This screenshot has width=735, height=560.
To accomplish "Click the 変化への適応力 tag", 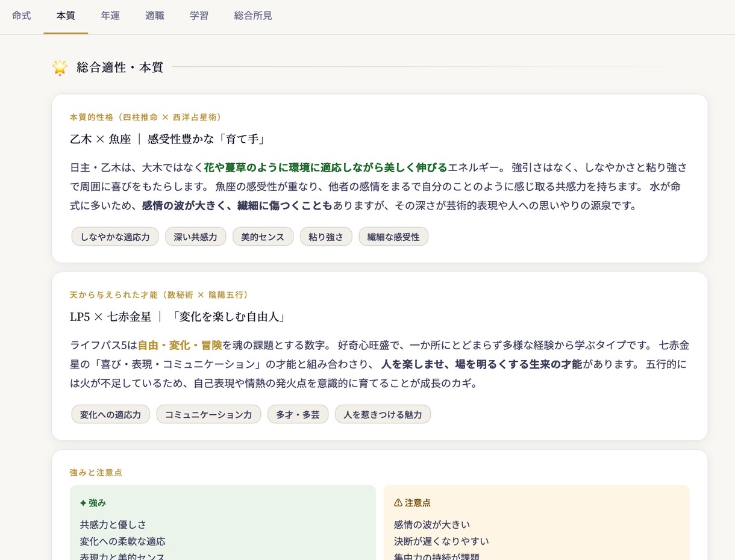I will coord(110,414).
